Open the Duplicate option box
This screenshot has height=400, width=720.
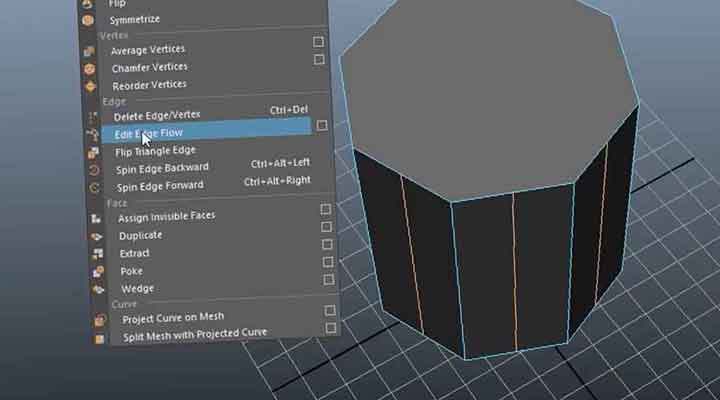pyautogui.click(x=326, y=227)
